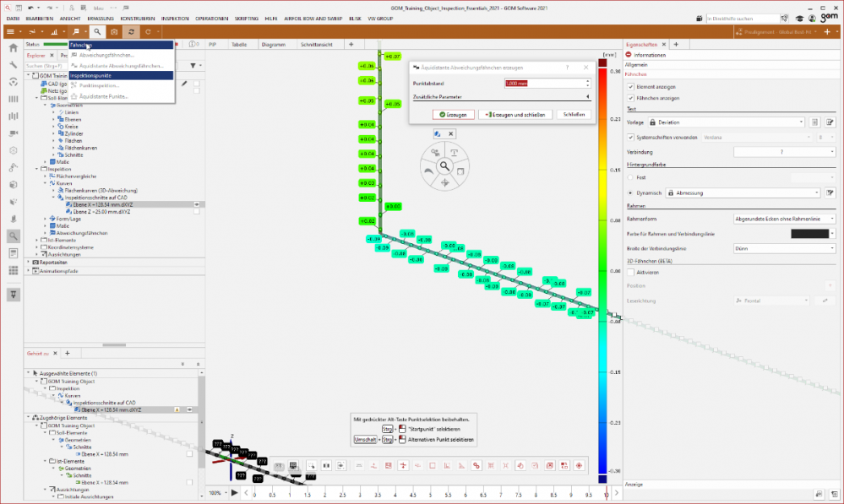Open the Abmessung dynamic color dropdown
The image size is (844, 504).
pos(743,192)
